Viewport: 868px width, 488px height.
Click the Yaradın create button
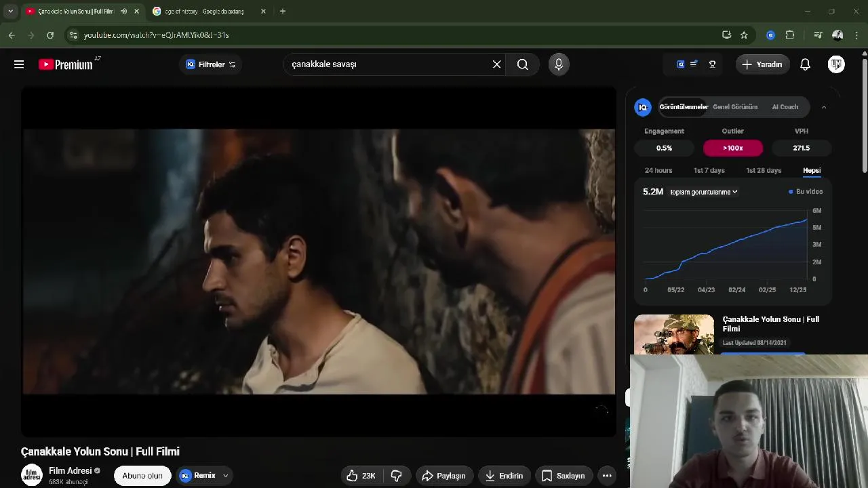(763, 64)
